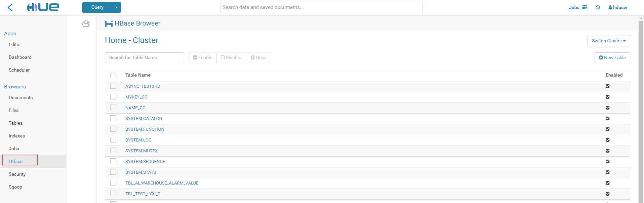Image resolution: width=644 pixels, height=203 pixels.
Task: Open Dashboard in the sidebar
Action: click(x=20, y=57)
